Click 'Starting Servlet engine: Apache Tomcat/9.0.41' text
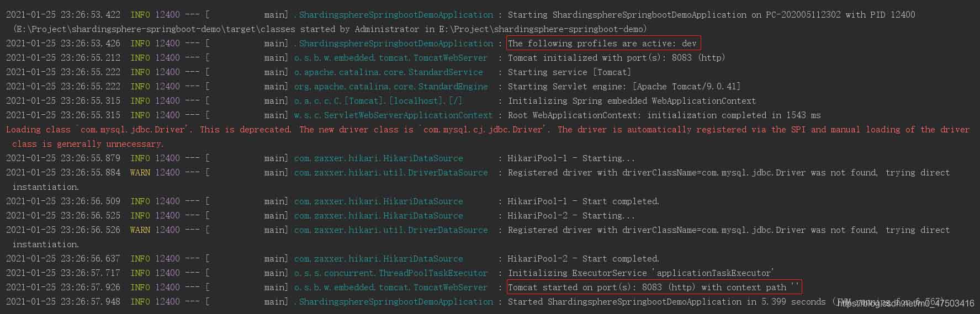Image resolution: width=980 pixels, height=314 pixels. pos(624,87)
